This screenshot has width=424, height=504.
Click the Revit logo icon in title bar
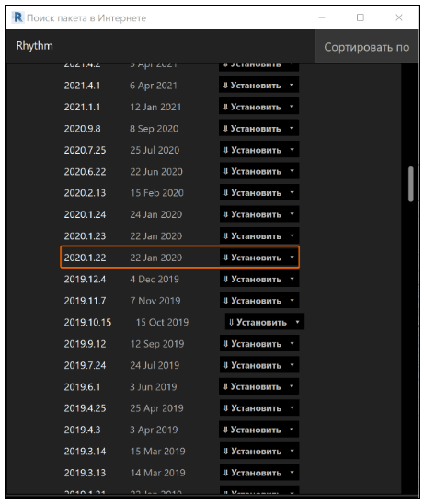(x=17, y=17)
